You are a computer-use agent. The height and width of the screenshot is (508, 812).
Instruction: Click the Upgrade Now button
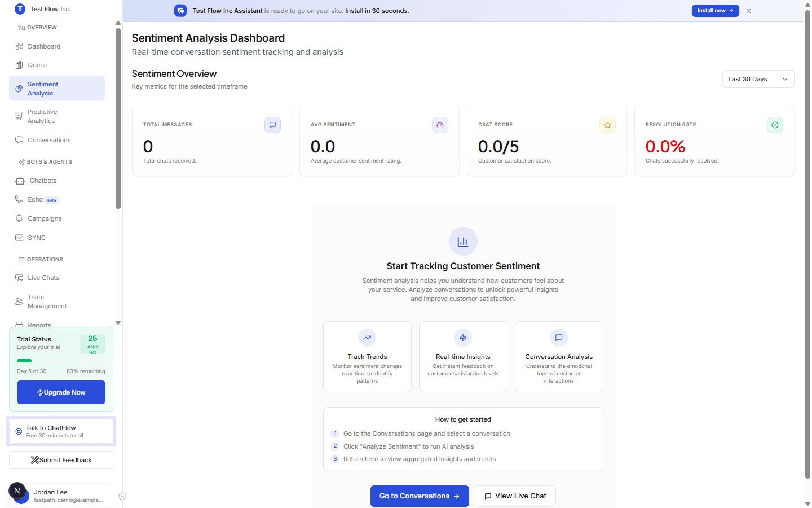click(61, 392)
